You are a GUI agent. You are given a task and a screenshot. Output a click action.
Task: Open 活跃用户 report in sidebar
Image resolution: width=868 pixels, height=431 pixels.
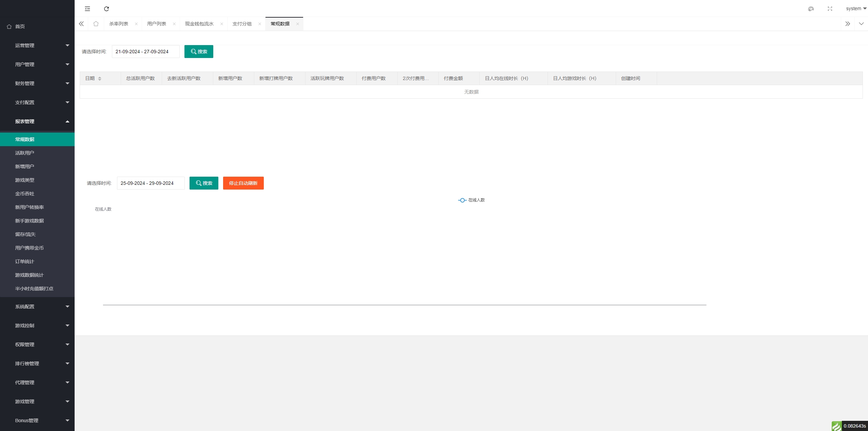25,153
